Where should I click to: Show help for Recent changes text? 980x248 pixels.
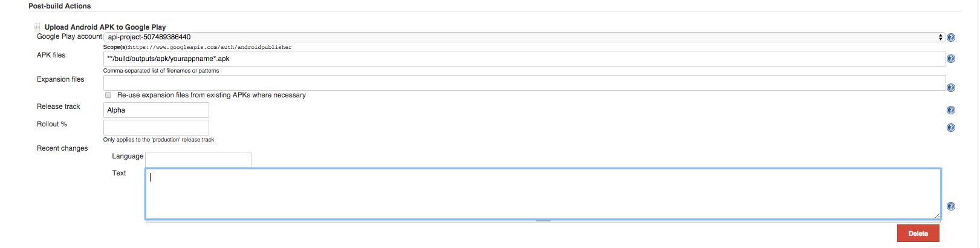[950, 206]
